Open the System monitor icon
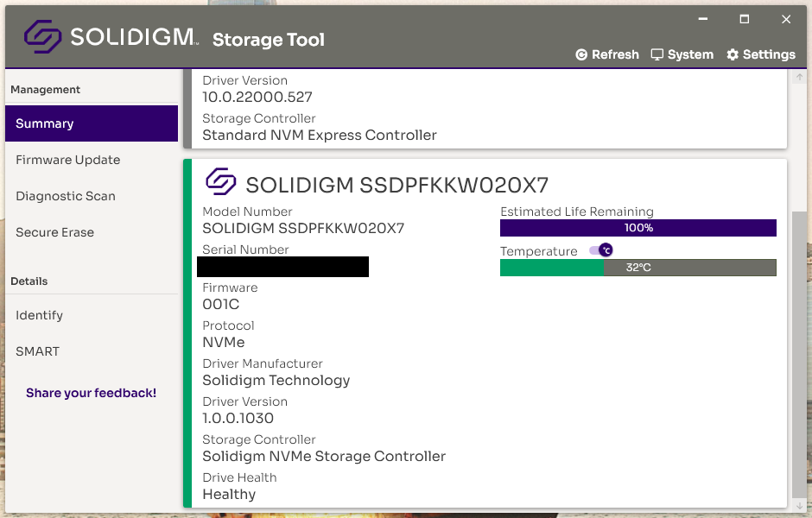Viewport: 812px width, 518px height. pyautogui.click(x=657, y=54)
